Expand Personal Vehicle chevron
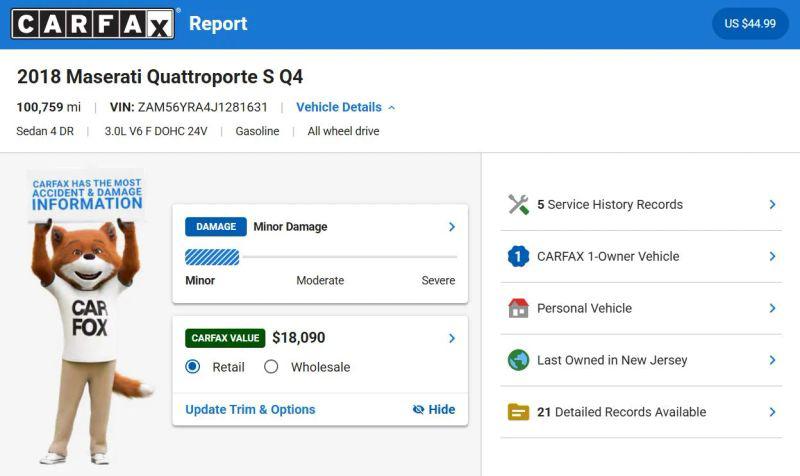The width and height of the screenshot is (800, 476). (x=772, y=308)
